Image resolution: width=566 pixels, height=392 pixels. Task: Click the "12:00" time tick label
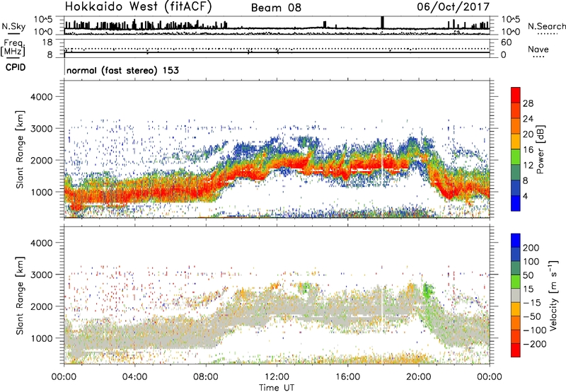277,377
